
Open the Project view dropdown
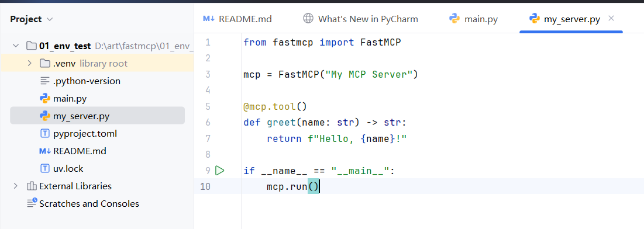point(32,19)
